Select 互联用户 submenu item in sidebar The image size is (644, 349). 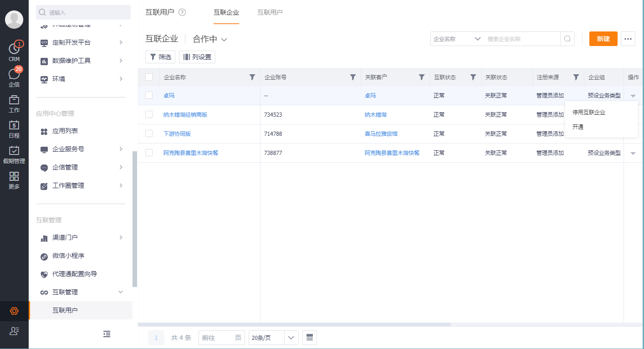(81, 310)
